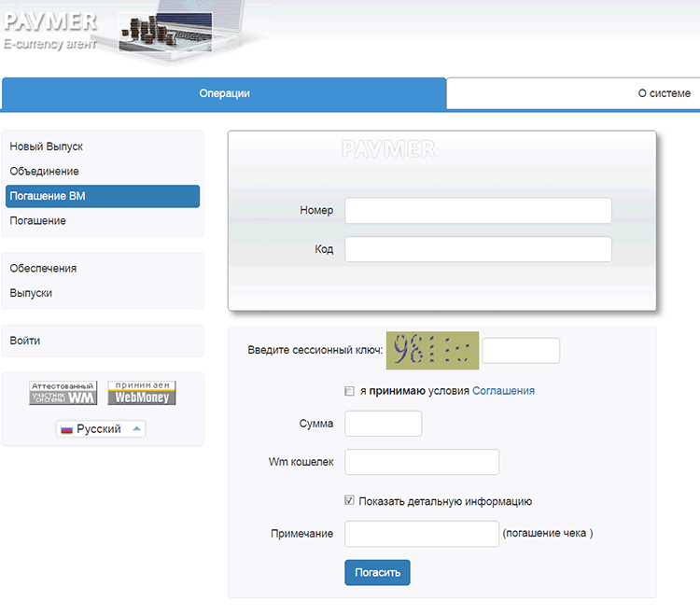Click the Russian flag icon
Image resolution: width=700 pixels, height=614 pixels.
pyautogui.click(x=66, y=429)
